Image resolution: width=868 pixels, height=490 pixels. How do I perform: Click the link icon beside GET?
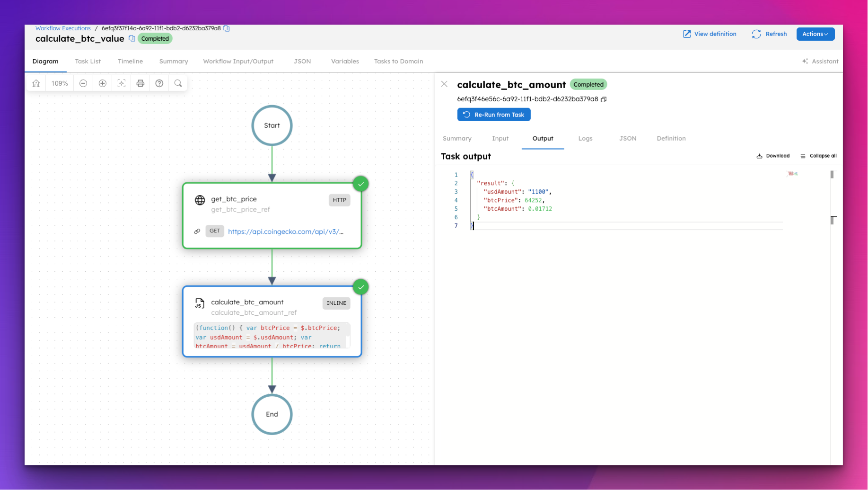(197, 232)
